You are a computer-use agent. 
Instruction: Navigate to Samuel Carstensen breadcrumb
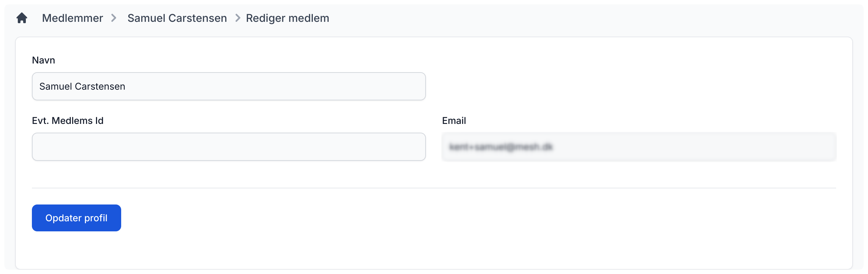(177, 18)
